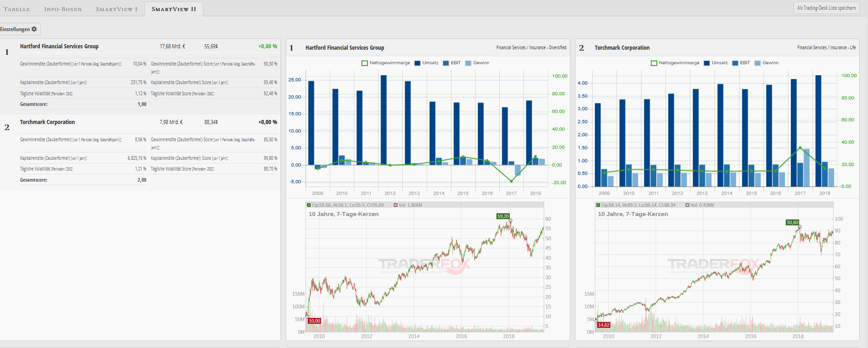Toggle Nettogewinnmarge legend in Torchmark chart
Screen dimensions: 868x348
pyautogui.click(x=675, y=63)
